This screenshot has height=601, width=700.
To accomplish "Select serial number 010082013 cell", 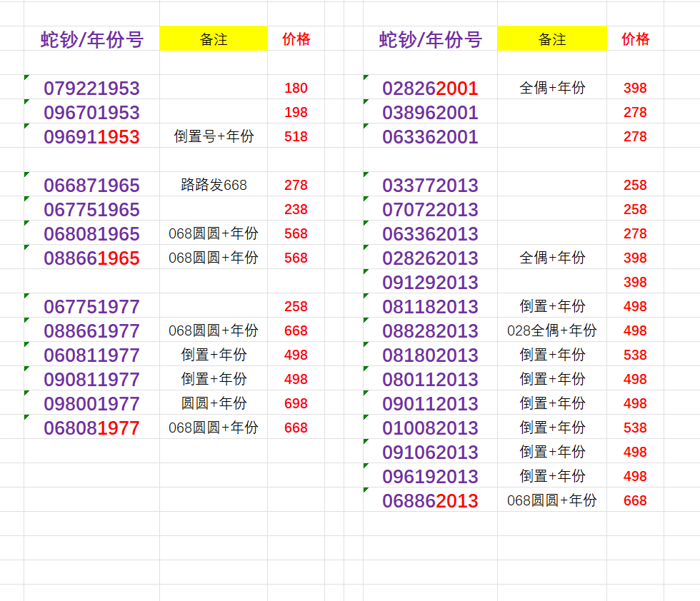I will tap(430, 428).
